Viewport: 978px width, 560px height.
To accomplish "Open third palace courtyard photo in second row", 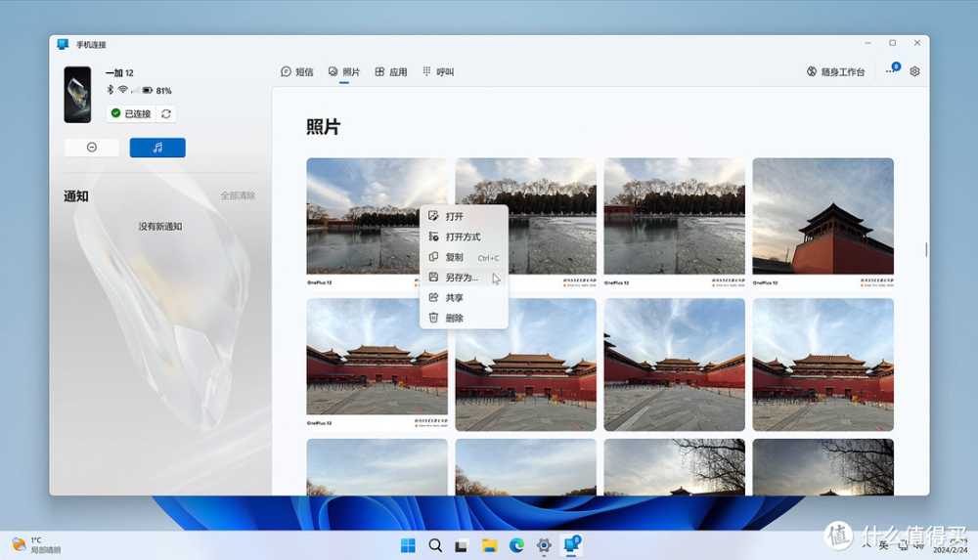I will coord(674,365).
